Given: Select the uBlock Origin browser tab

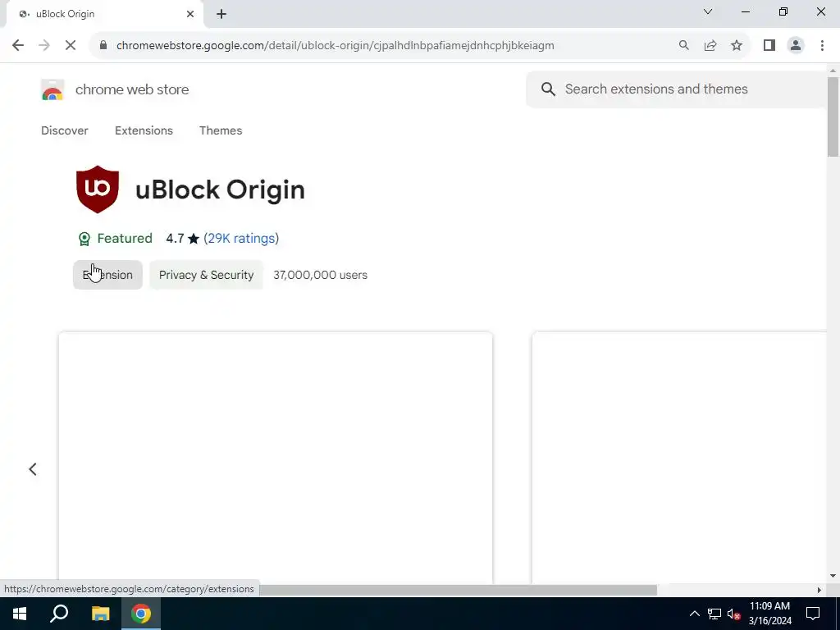Looking at the screenshot, I should 105,14.
